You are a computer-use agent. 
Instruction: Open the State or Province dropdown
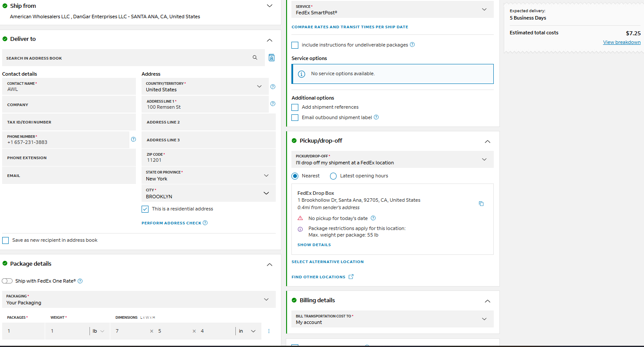point(208,175)
